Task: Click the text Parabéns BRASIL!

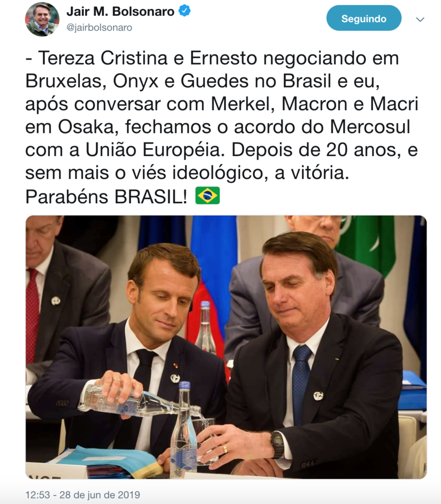Action: click(106, 196)
